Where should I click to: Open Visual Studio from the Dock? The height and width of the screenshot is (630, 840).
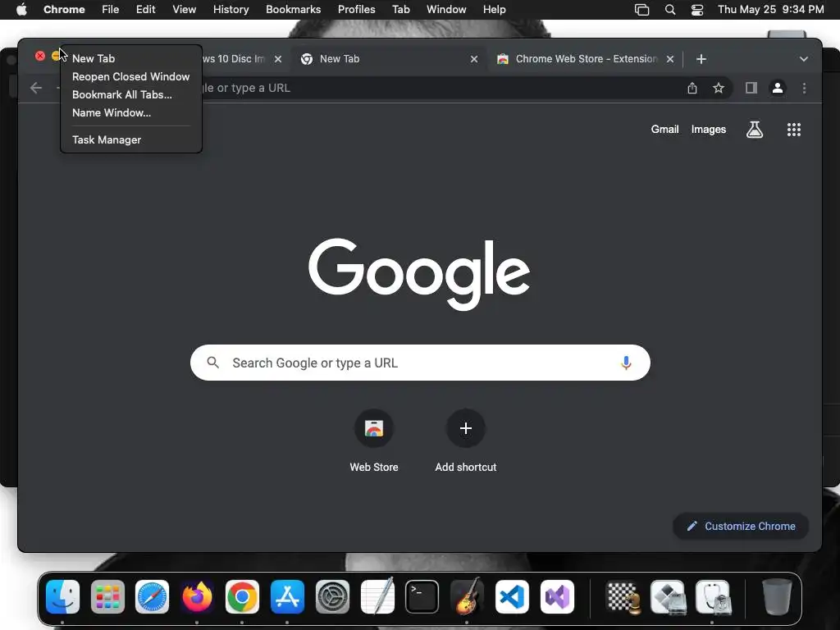[x=557, y=597]
